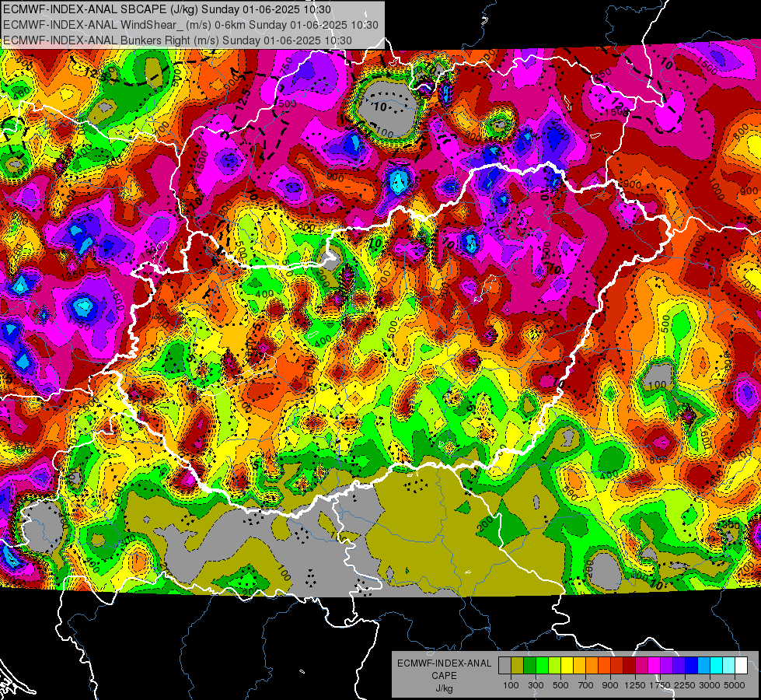761x700 pixels.
Task: Click the WindShear_ 0-6km header line
Action: point(190,25)
